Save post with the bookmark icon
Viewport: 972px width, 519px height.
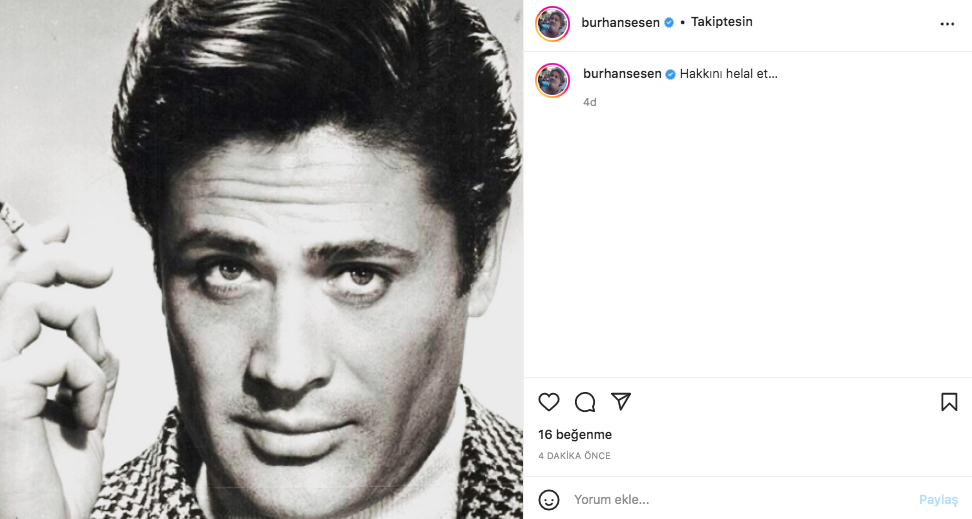click(949, 402)
